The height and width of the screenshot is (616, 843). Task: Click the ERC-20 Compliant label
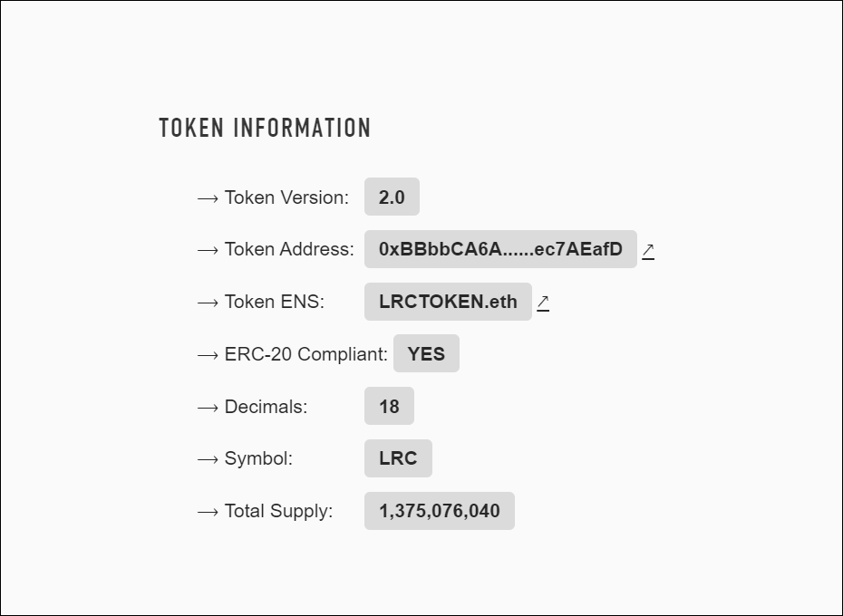(305, 354)
